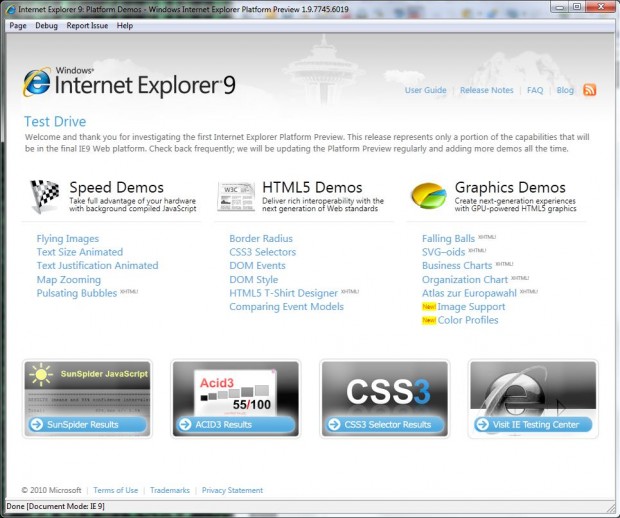This screenshot has width=620, height=518.
Task: Open the Trademarks footer link
Action: point(170,490)
